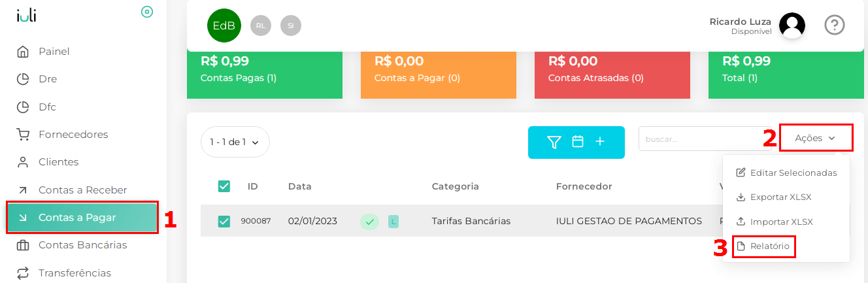Expand the Ações dropdown
The width and height of the screenshot is (868, 283).
pos(816,138)
